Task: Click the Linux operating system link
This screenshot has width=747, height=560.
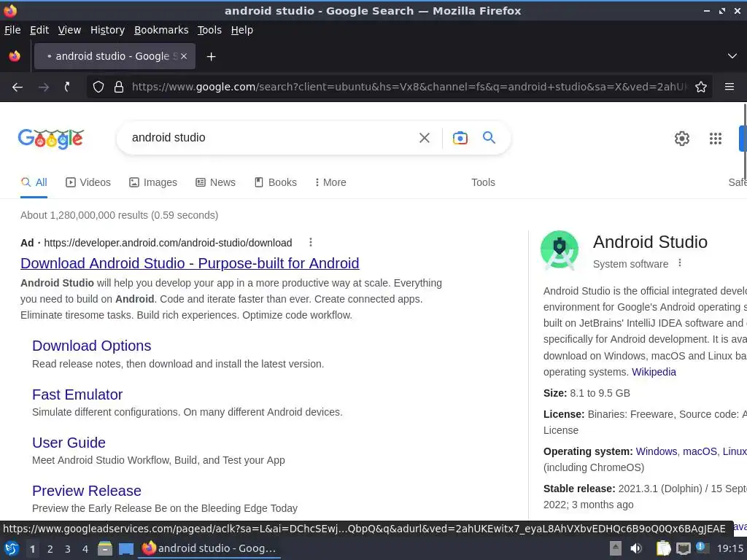Action: [734, 451]
